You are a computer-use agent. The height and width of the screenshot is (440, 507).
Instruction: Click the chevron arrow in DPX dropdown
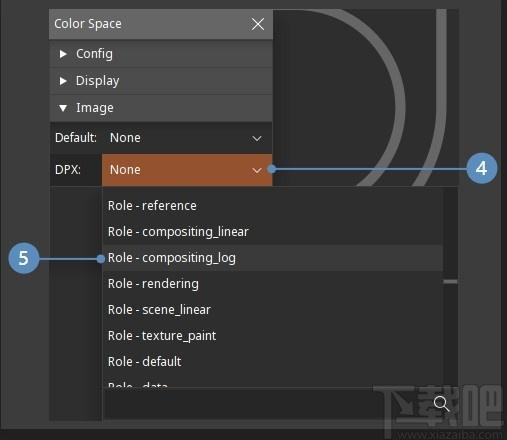click(x=257, y=171)
